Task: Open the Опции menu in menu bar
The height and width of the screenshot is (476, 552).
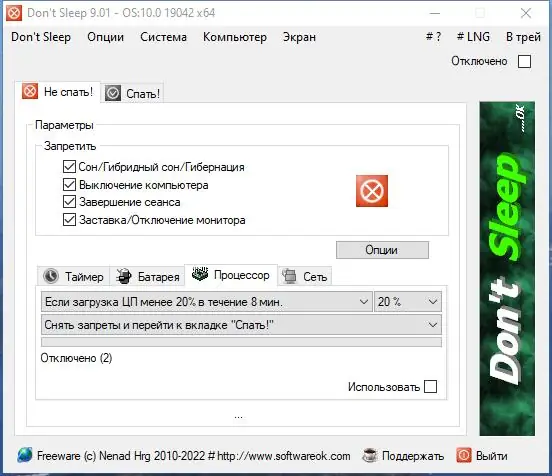Action: point(106,37)
